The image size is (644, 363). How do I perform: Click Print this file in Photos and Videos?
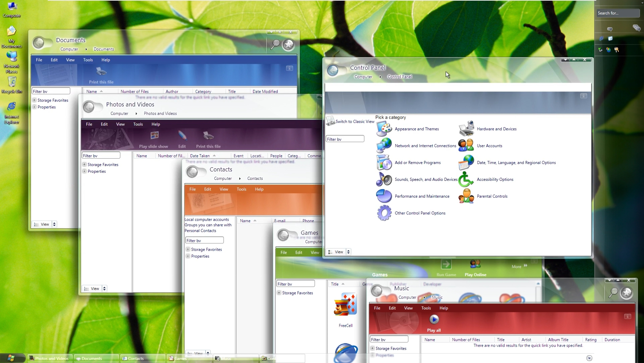(x=208, y=139)
